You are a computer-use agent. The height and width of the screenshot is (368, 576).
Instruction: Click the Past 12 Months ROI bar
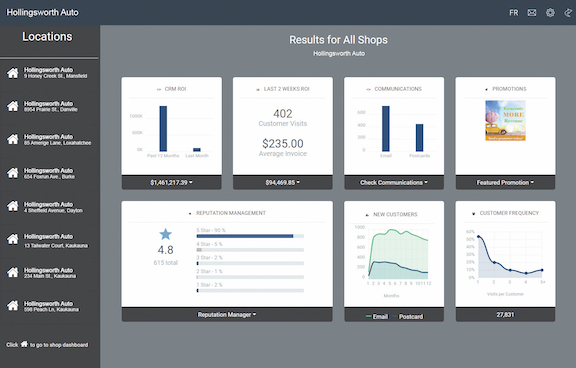(163, 129)
